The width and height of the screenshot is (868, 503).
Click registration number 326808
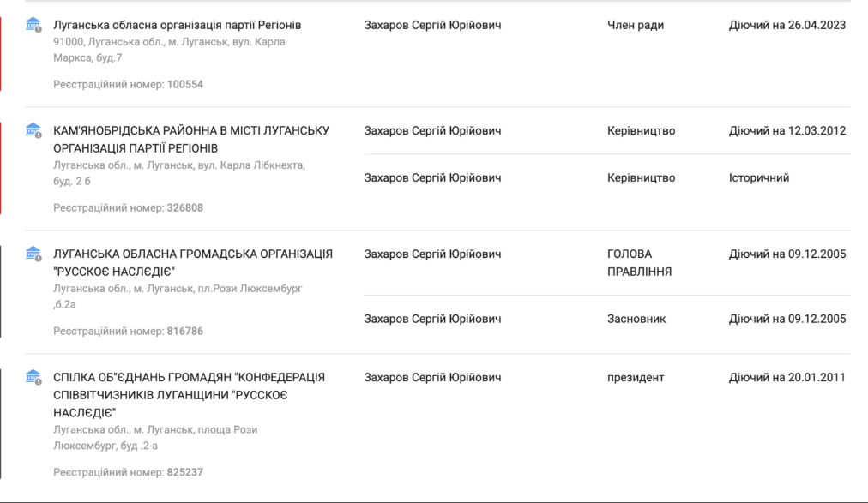point(185,207)
